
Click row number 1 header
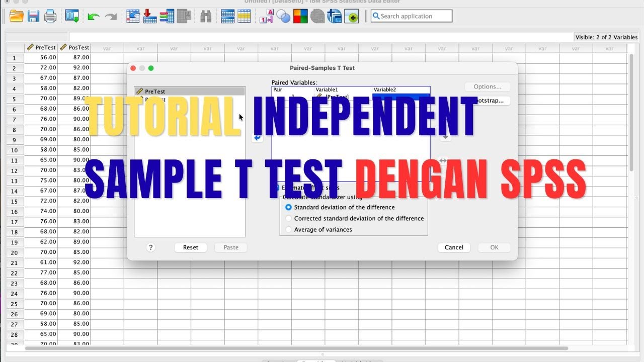[x=15, y=58]
